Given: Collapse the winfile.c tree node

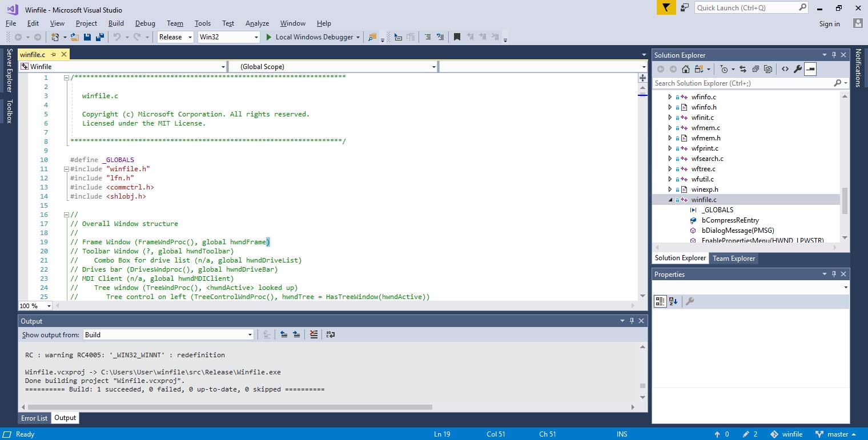Looking at the screenshot, I should click(x=670, y=200).
